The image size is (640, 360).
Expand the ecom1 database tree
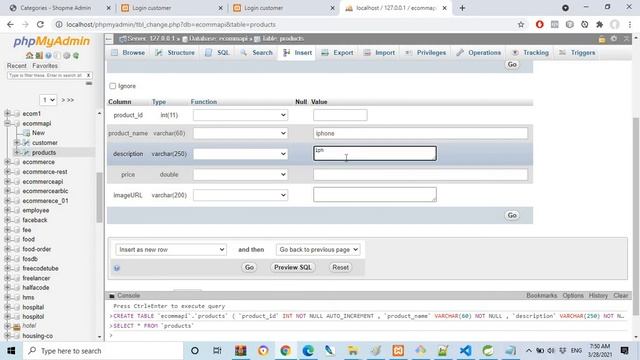coord(7,113)
